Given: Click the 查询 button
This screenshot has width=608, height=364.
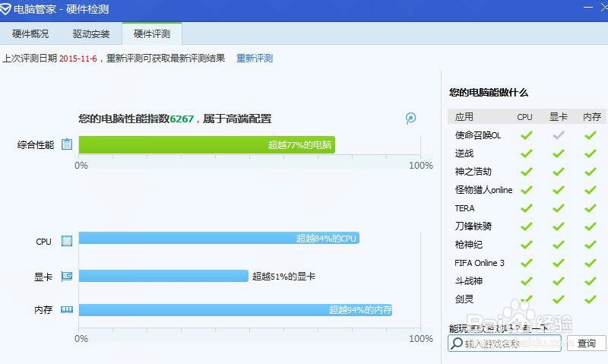Looking at the screenshot, I should pyautogui.click(x=586, y=343).
